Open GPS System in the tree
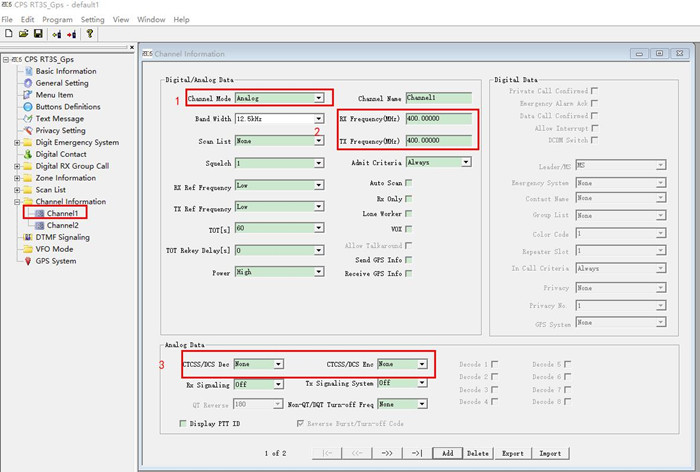The height and width of the screenshot is (472, 700). pyautogui.click(x=55, y=261)
